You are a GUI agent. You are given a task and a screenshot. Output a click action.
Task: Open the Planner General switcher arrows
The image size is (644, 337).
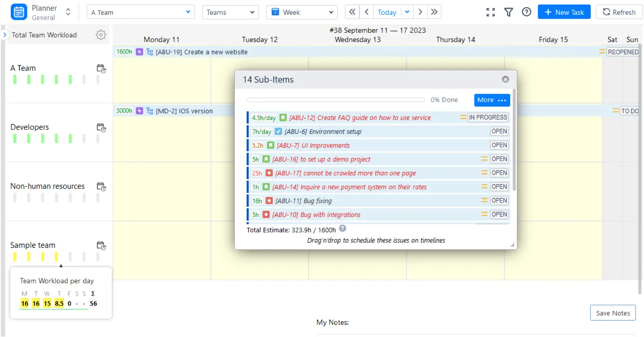point(68,12)
